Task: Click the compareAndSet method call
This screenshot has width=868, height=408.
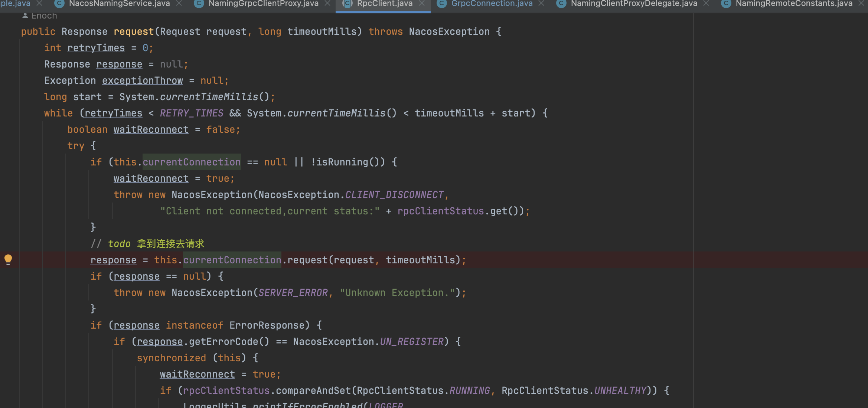Action: tap(313, 391)
